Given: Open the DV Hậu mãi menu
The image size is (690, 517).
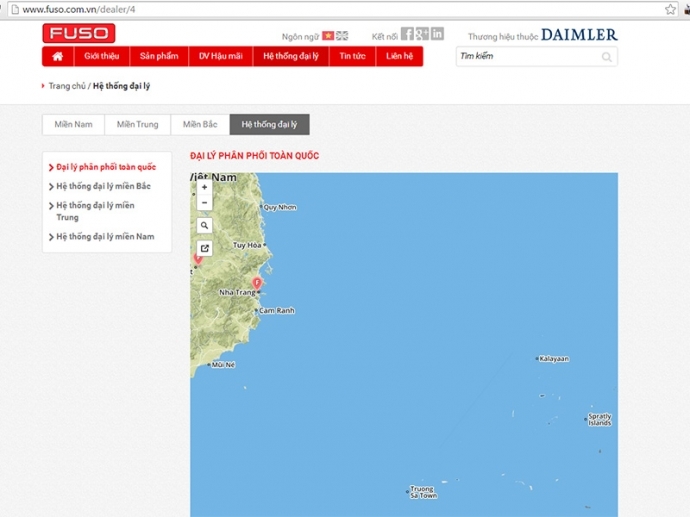Looking at the screenshot, I should click(x=220, y=56).
